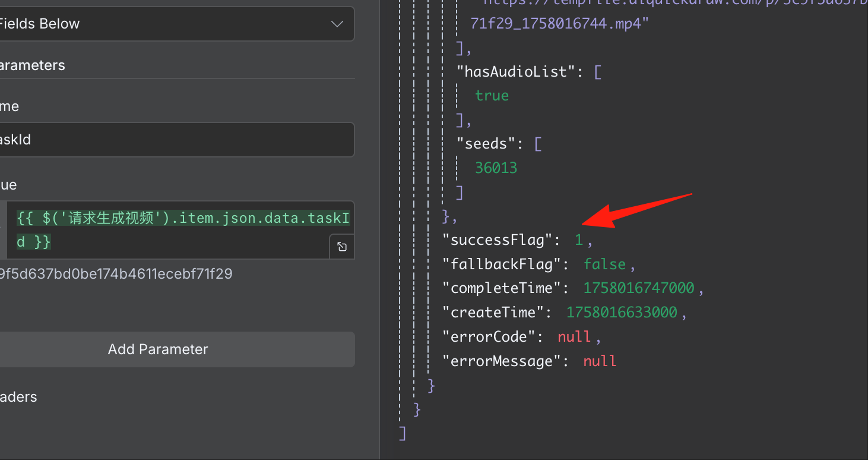Select the createTime value 1758016633000

pos(622,313)
